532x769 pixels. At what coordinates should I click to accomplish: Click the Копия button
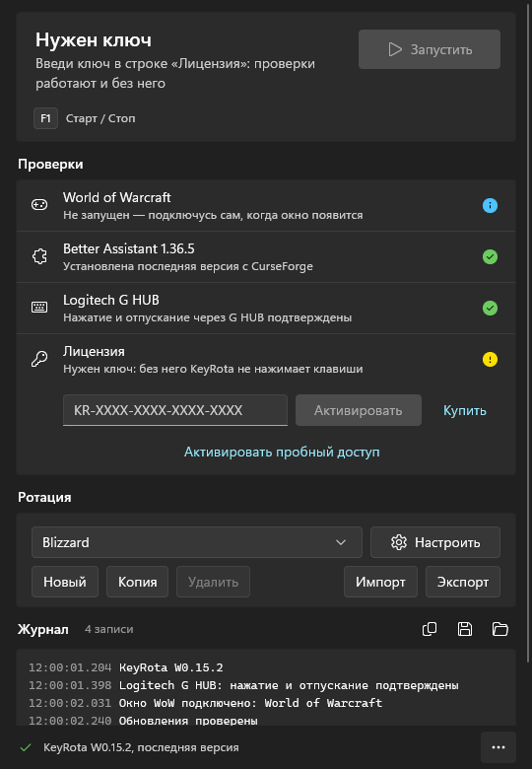pyautogui.click(x=138, y=582)
